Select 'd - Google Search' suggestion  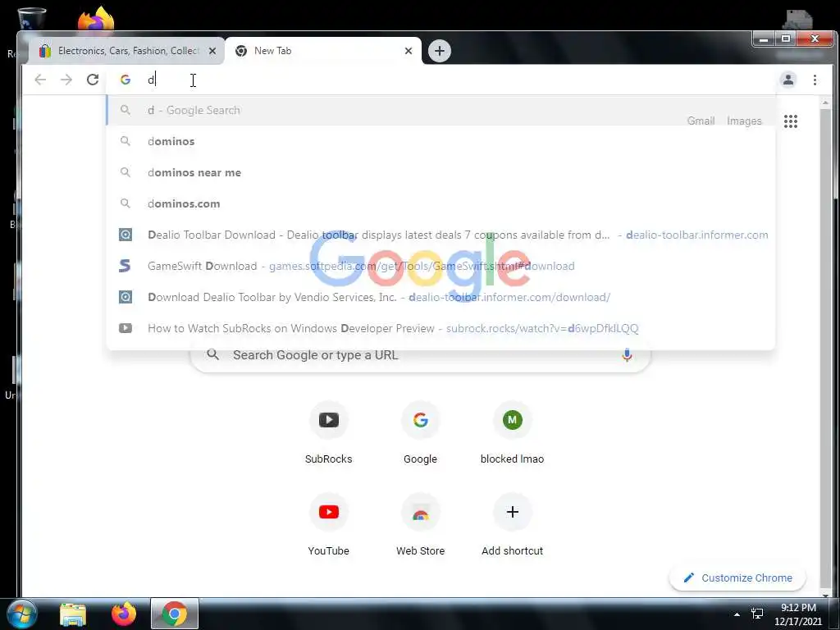coord(441,111)
